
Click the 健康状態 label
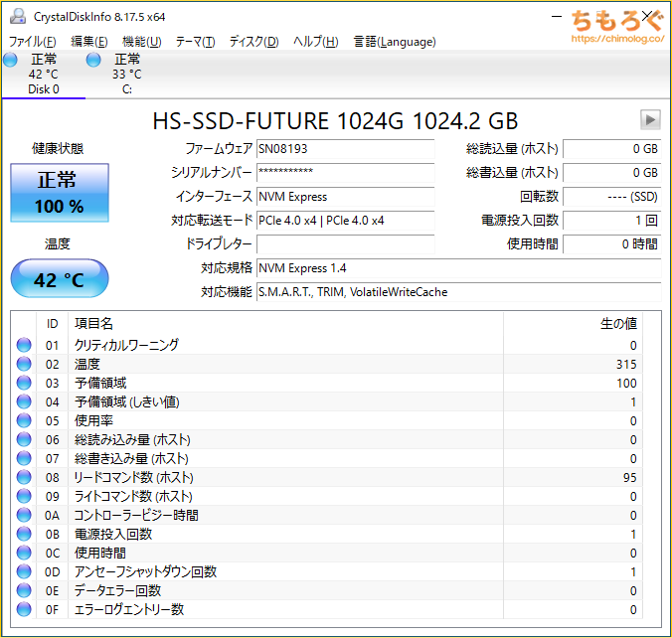(x=58, y=149)
